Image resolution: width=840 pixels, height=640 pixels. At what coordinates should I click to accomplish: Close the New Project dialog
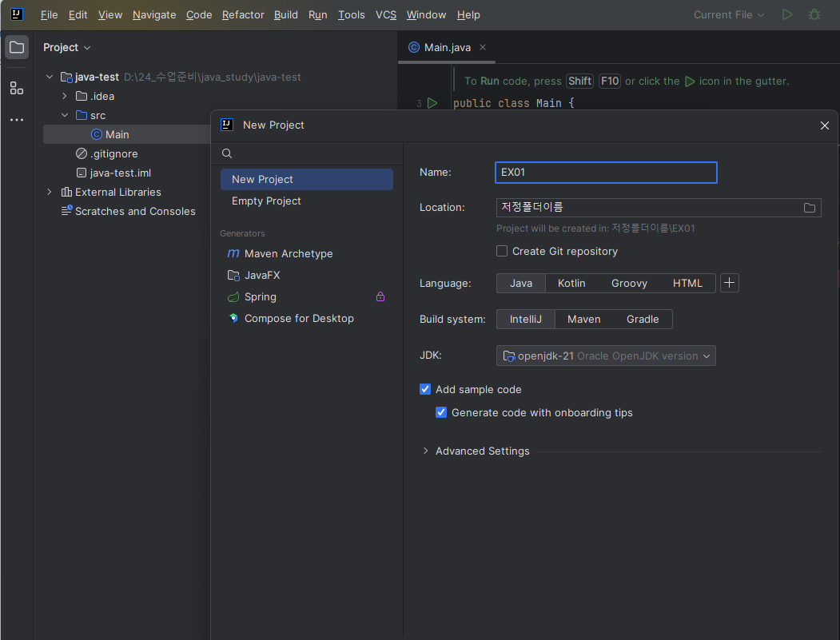pos(825,125)
